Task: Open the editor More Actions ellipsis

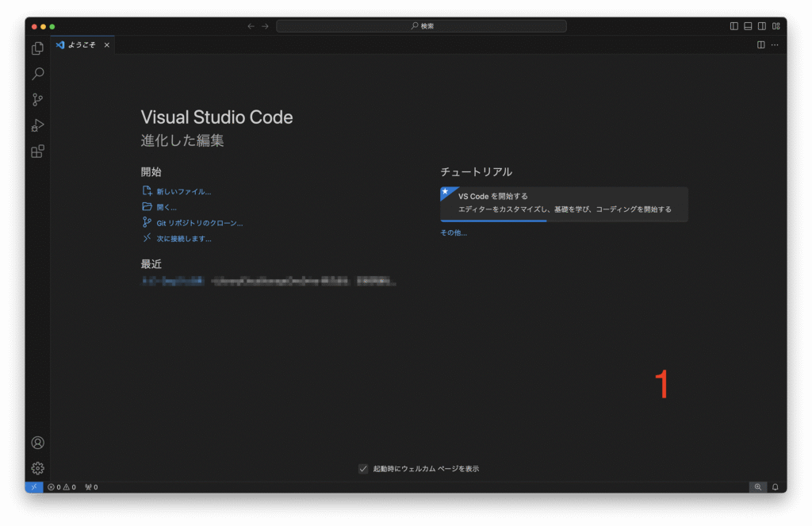Action: click(x=775, y=45)
